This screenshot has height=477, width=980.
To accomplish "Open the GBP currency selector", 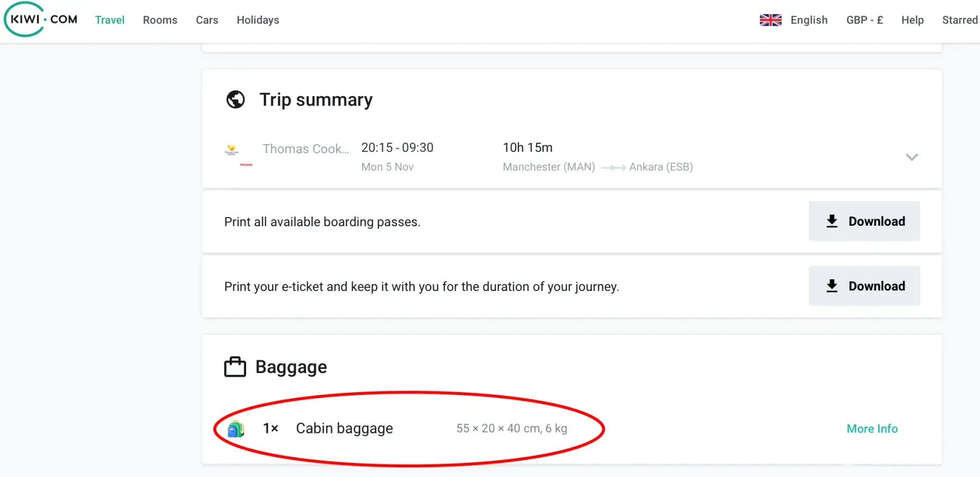I will pos(864,20).
